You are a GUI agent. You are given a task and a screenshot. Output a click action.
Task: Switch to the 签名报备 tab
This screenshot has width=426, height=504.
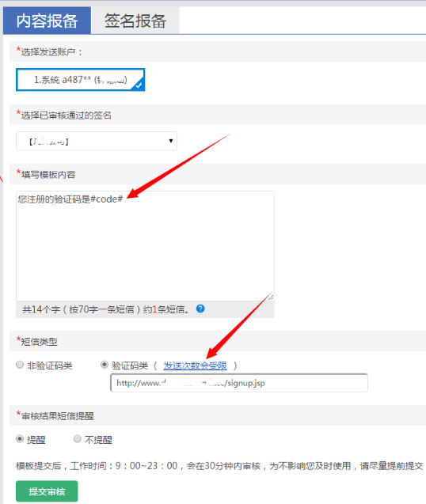click(135, 21)
